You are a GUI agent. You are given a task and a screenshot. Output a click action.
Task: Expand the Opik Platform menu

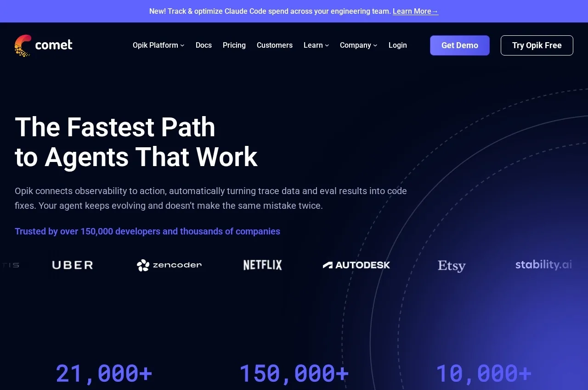(158, 45)
